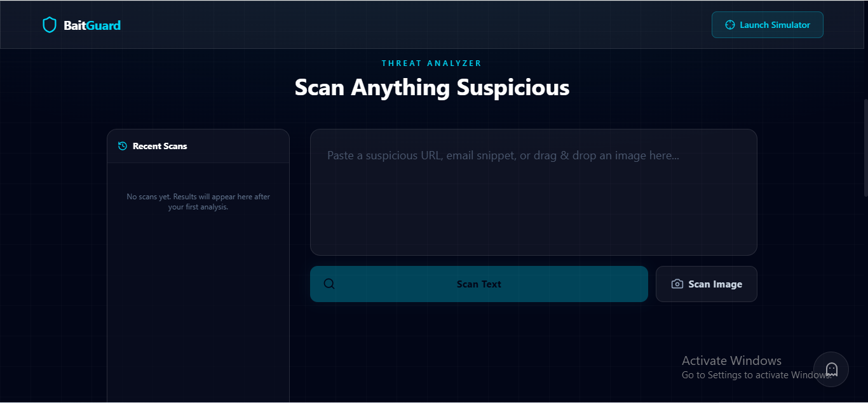Click the camera icon on Scan Image
Image resolution: width=868 pixels, height=403 pixels.
tap(677, 284)
